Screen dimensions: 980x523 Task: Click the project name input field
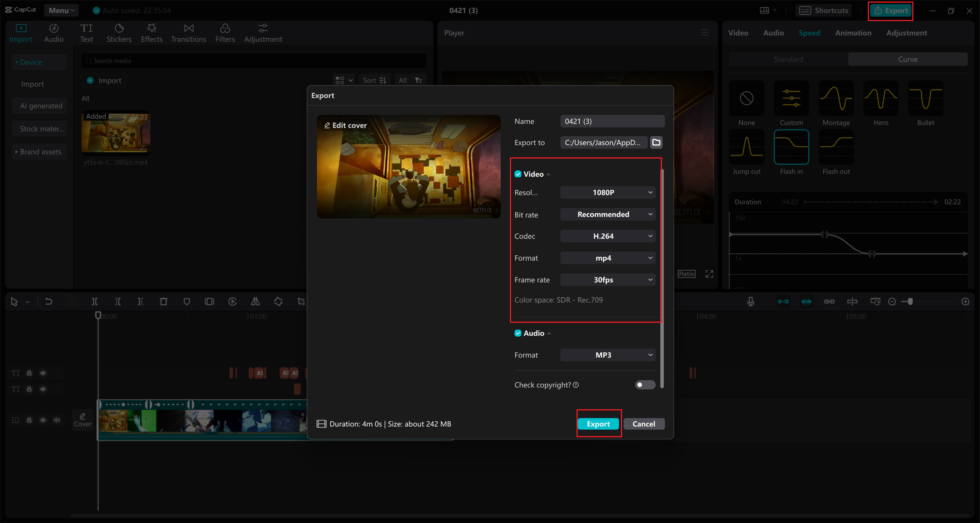pyautogui.click(x=611, y=121)
